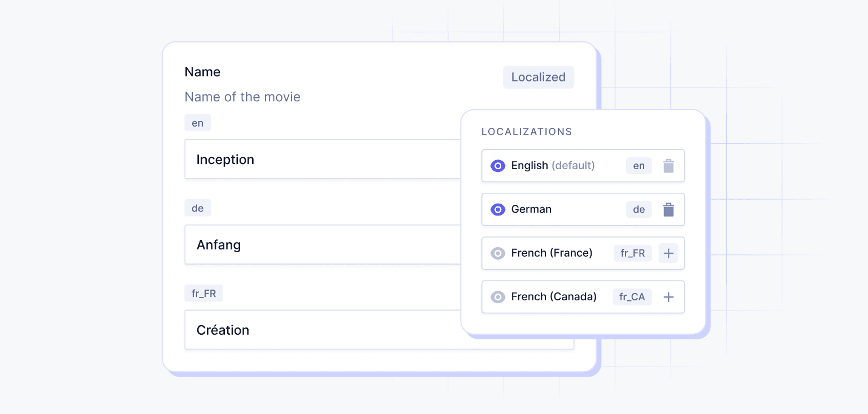Delete the German localization with trash icon

669,209
